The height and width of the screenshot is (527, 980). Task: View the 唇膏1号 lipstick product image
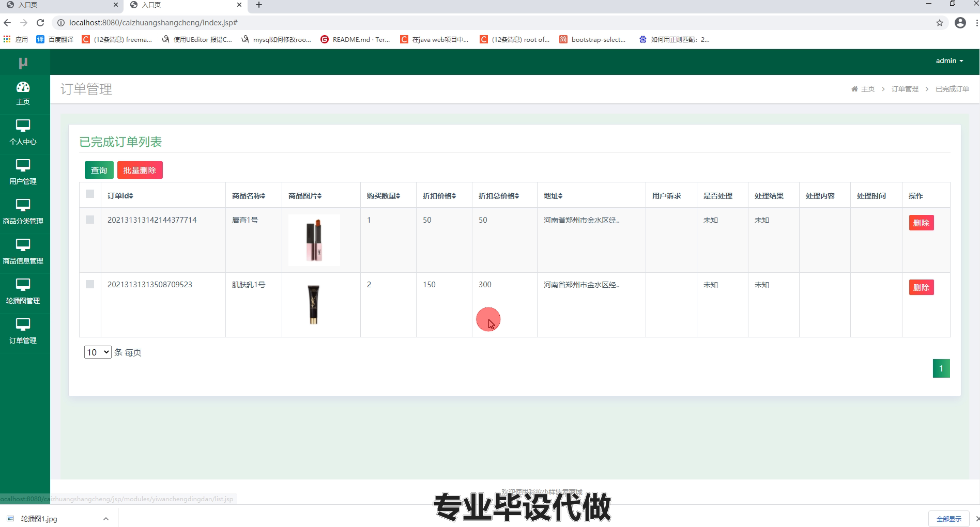314,240
